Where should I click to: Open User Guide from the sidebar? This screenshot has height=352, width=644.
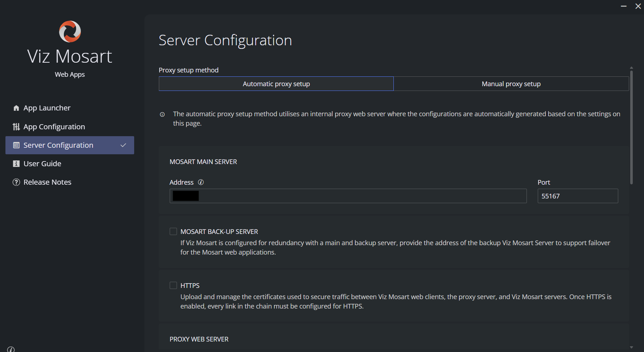click(70, 164)
